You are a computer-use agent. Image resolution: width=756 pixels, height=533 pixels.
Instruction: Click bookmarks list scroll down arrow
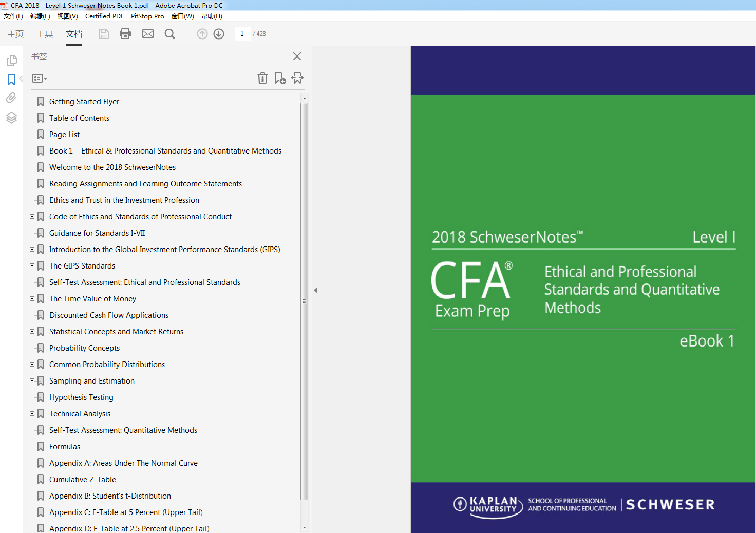305,527
